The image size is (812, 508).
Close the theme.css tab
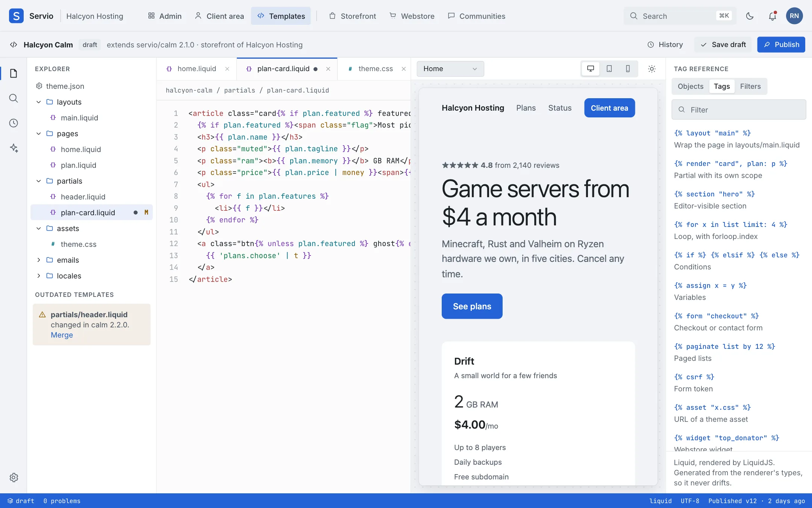[x=404, y=68]
